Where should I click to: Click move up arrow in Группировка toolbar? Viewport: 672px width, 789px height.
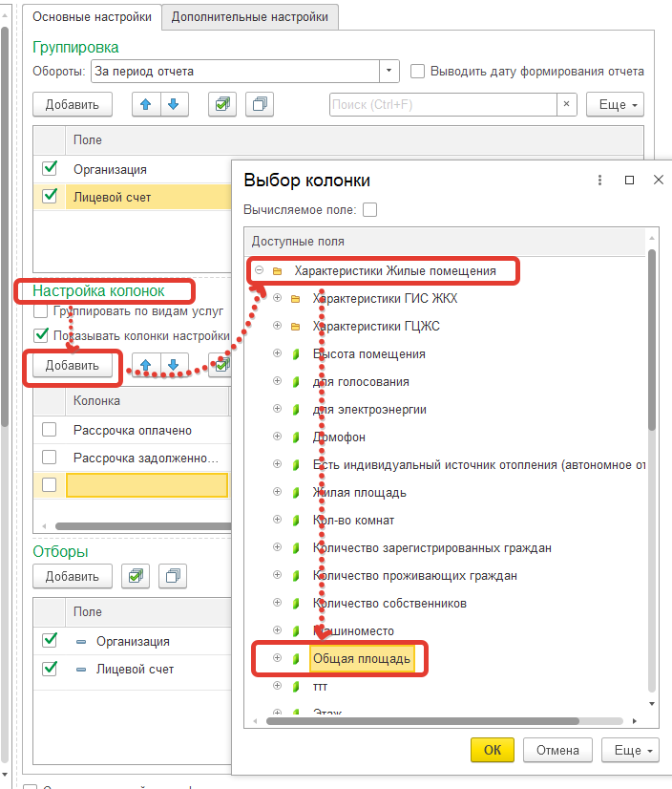coord(146,104)
